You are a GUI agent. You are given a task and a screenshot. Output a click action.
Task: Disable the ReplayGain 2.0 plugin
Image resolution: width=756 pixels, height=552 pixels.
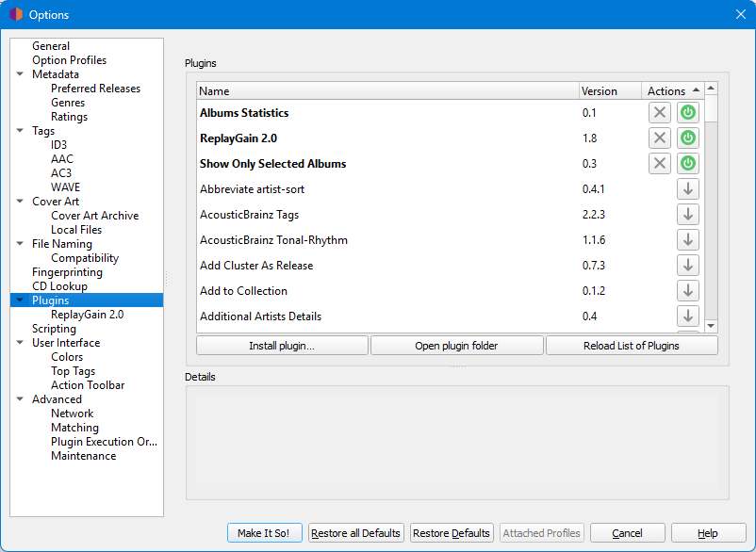pos(688,138)
